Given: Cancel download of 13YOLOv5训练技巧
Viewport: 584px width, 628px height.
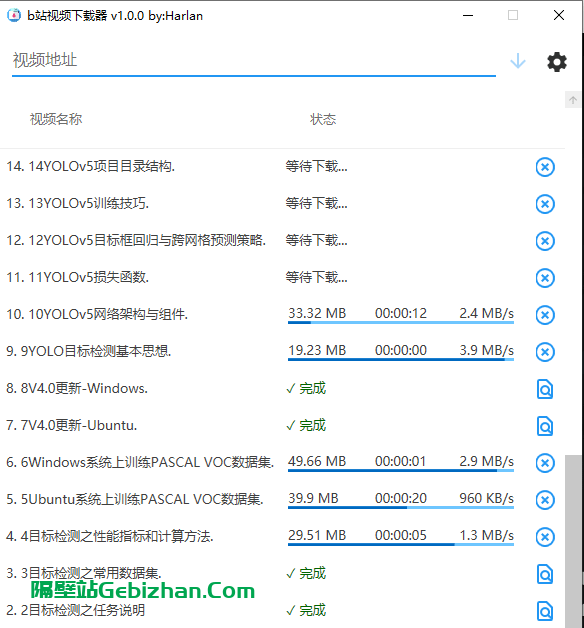Looking at the screenshot, I should [545, 204].
